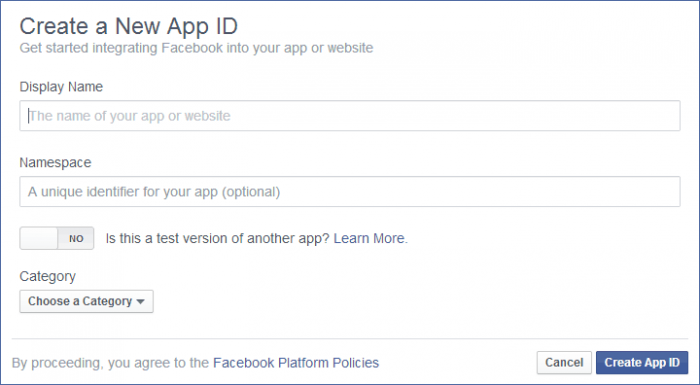This screenshot has width=700, height=385.
Task: Click the 'Display Name' label
Action: click(x=61, y=86)
